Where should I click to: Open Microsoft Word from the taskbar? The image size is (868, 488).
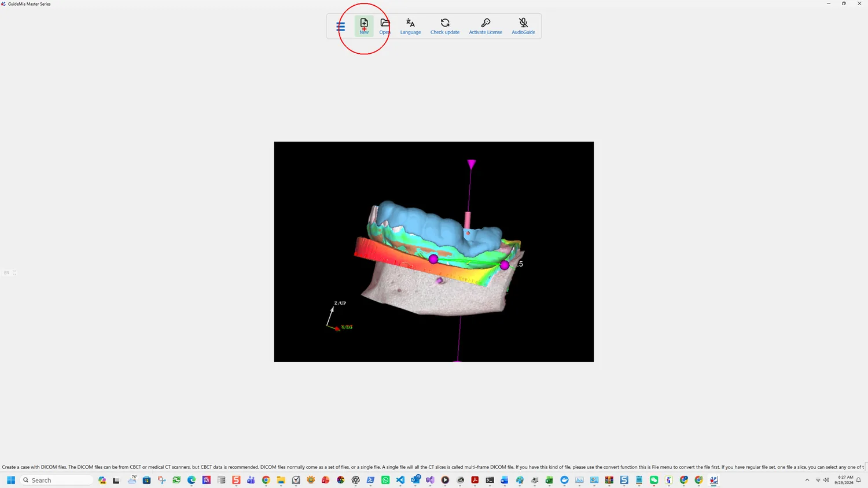505,480
